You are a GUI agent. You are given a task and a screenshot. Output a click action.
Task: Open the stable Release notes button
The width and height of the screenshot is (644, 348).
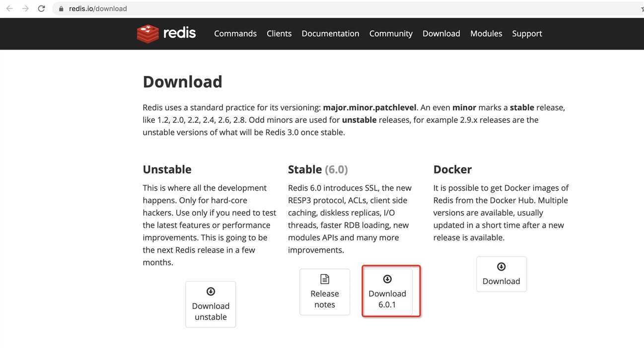325,292
